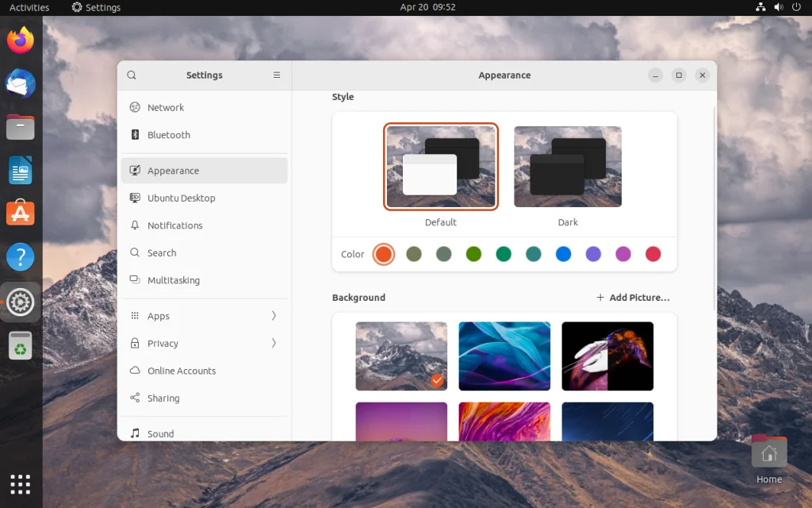Image resolution: width=812 pixels, height=508 pixels.
Task: Select the Appearance section icon
Action: pyautogui.click(x=133, y=171)
